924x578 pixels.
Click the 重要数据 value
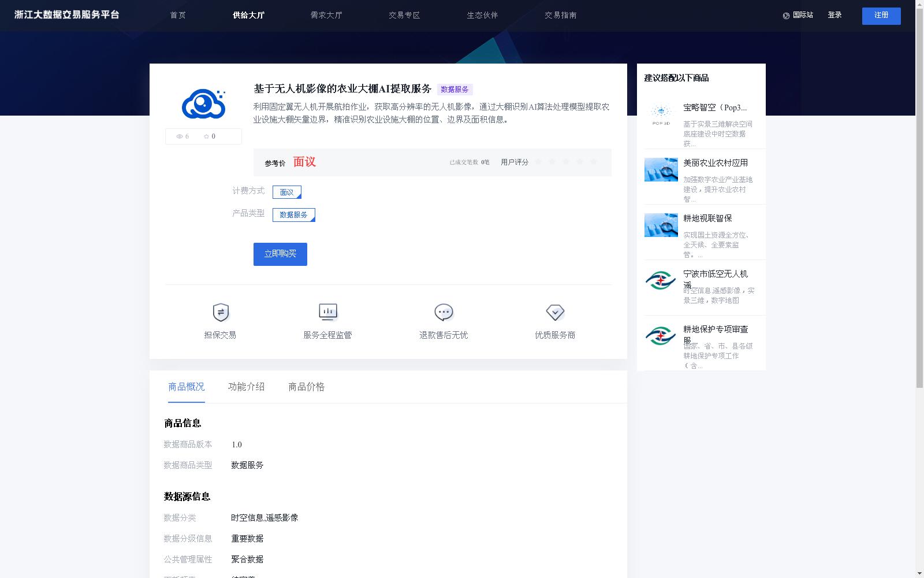[247, 539]
